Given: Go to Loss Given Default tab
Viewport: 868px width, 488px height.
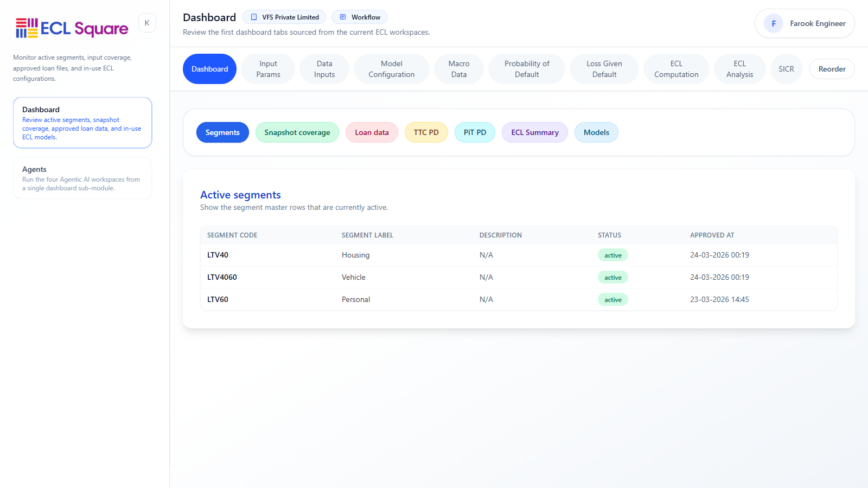Looking at the screenshot, I should coord(604,69).
